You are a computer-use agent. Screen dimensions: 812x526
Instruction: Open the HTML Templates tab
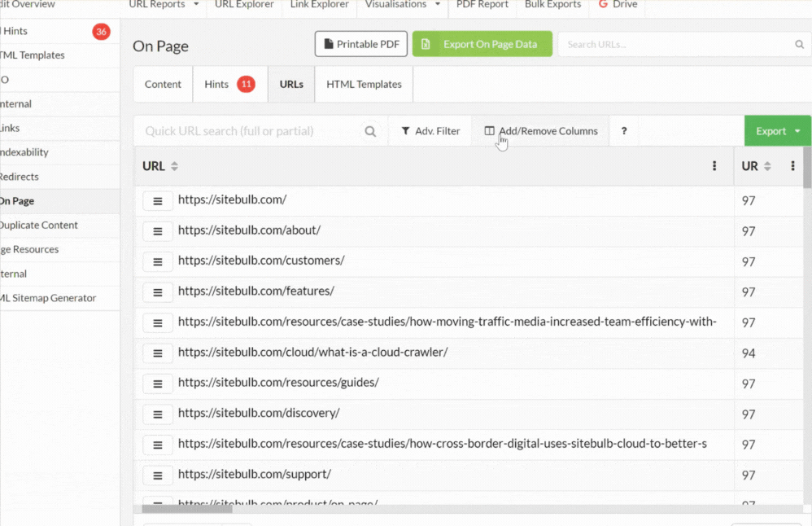point(364,84)
